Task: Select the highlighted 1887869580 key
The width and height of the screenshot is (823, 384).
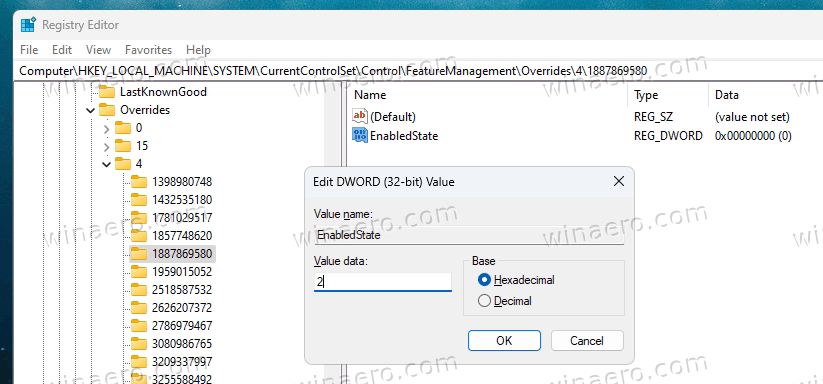Action: tap(182, 254)
